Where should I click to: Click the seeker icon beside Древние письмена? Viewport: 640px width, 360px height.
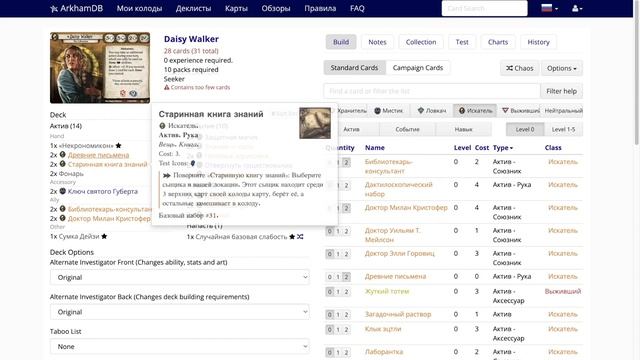(x=62, y=155)
